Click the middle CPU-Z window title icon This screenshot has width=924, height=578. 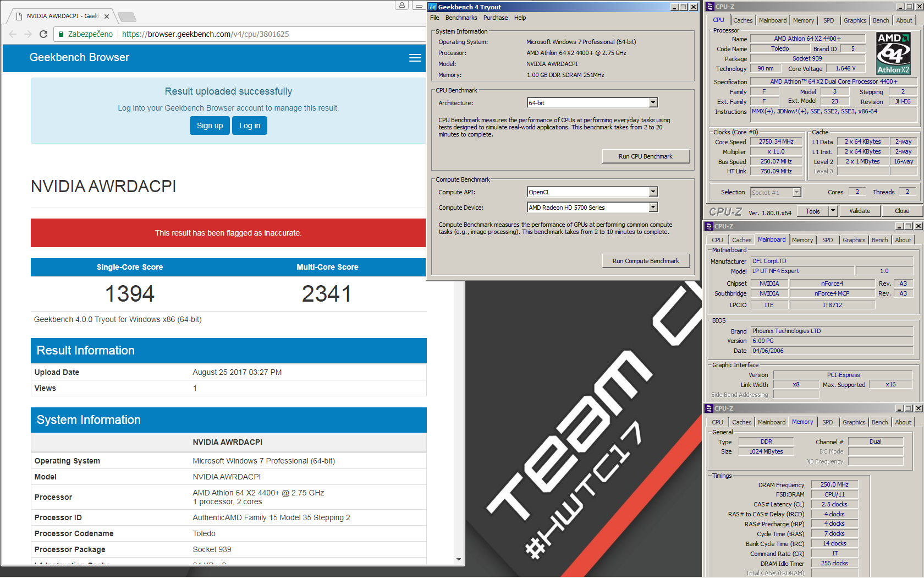coord(709,226)
